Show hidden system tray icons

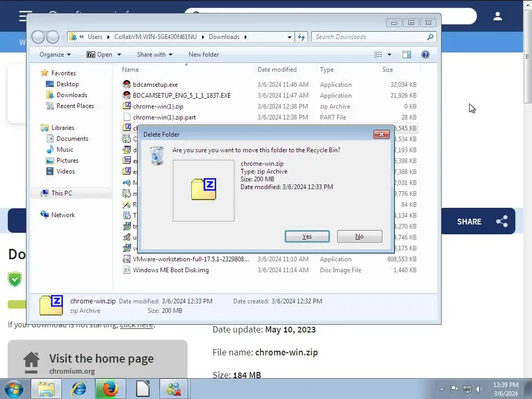point(442,389)
